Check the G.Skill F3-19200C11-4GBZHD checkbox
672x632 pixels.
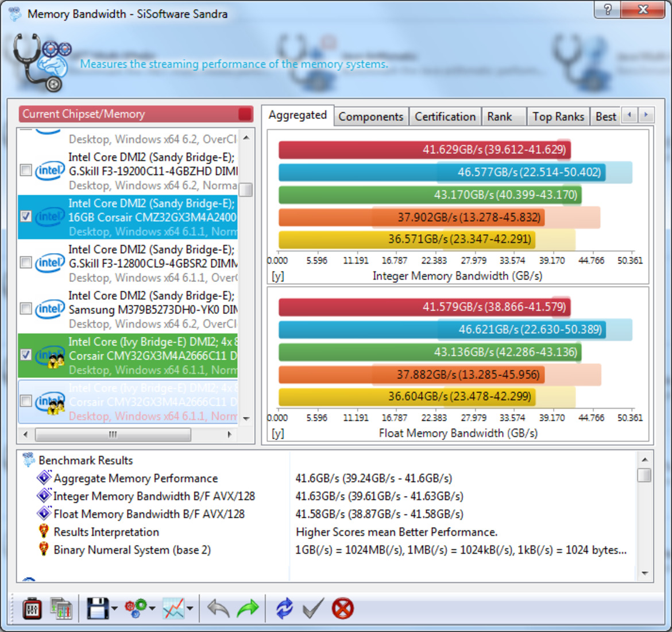click(26, 170)
